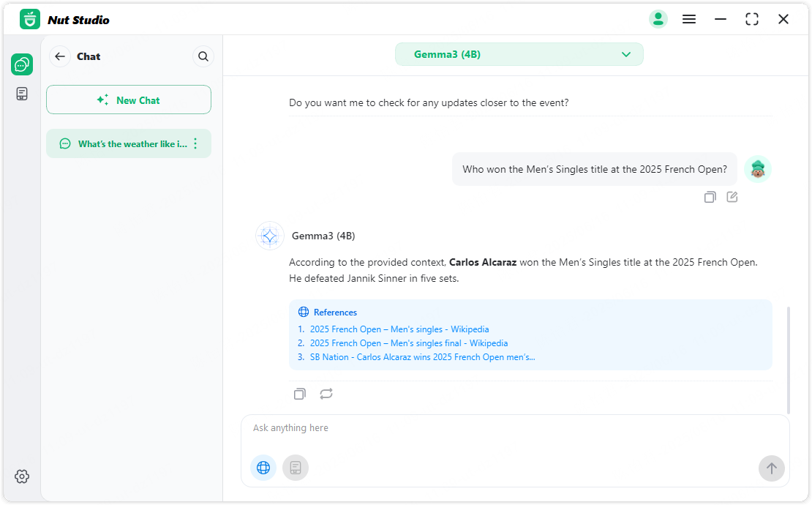
Task: Open the knowledge base icon in left sidebar
Action: click(22, 94)
